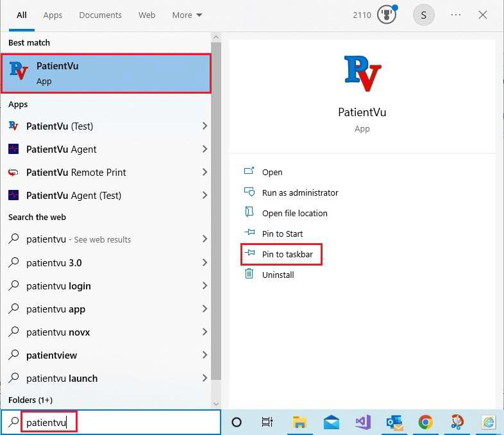The image size is (504, 435).
Task: Expand the 'patientvu - See web results' arrow
Action: pos(205,239)
